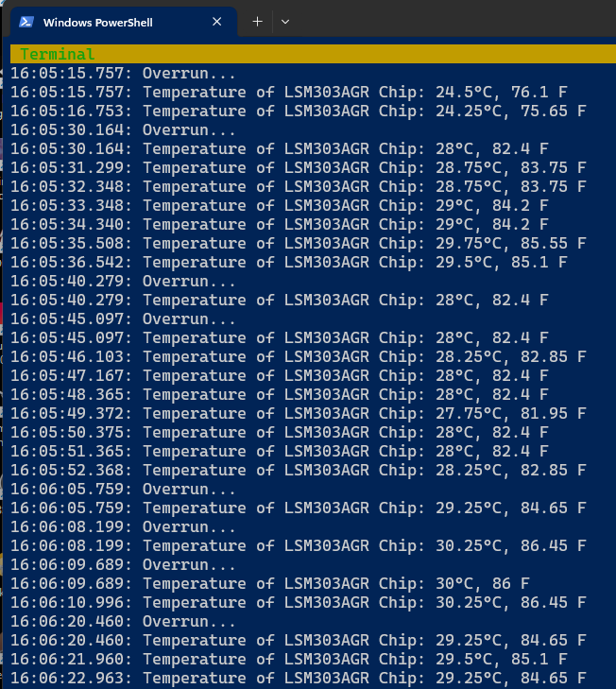Click the yellow Terminal header bar
This screenshot has height=689, width=616.
[313, 54]
